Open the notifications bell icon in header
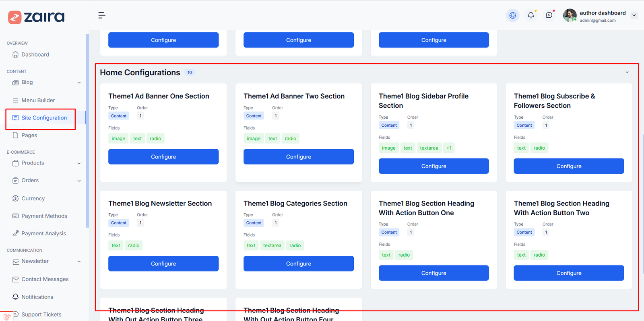 [531, 15]
